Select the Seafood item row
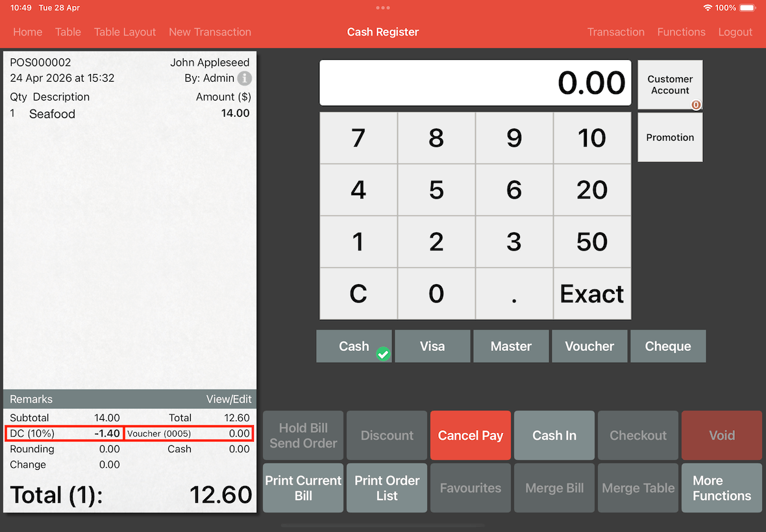The image size is (766, 532). coord(129,114)
